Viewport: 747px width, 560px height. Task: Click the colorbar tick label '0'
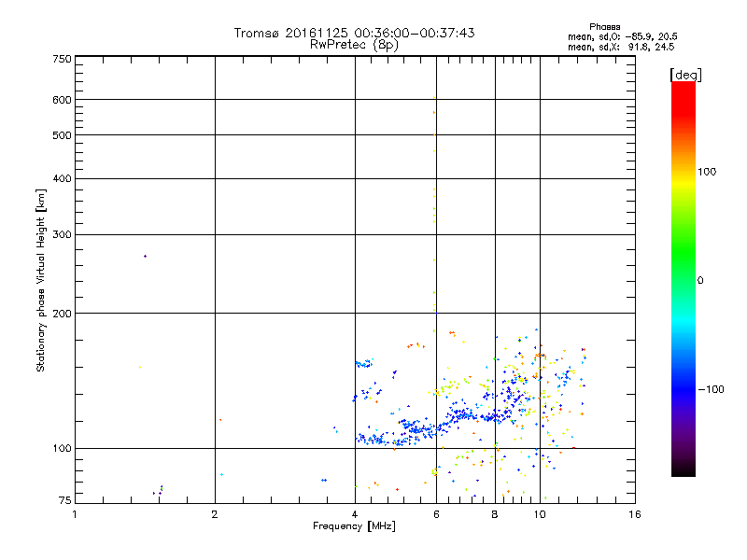click(x=700, y=281)
